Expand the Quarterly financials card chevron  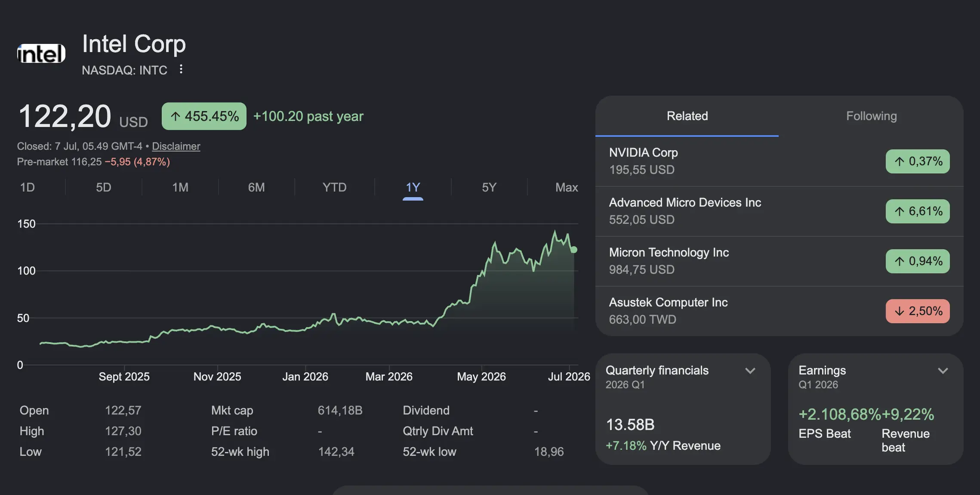(x=750, y=371)
